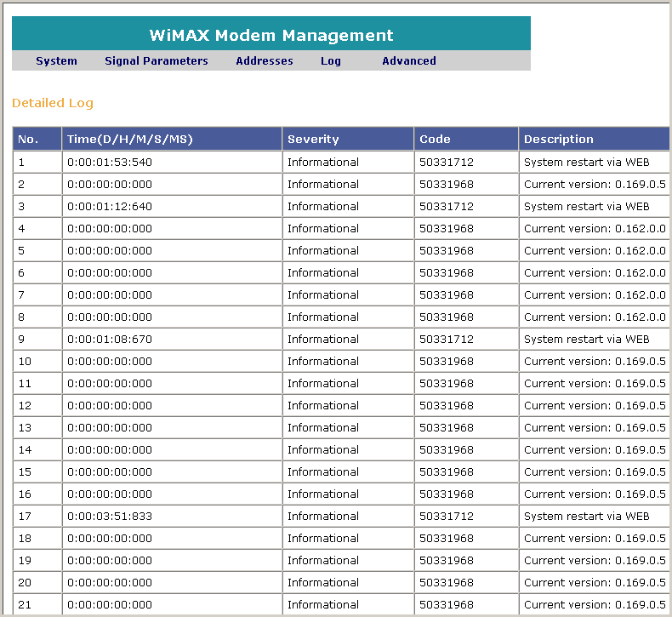Click the Informational severity cell in row 9

click(323, 339)
